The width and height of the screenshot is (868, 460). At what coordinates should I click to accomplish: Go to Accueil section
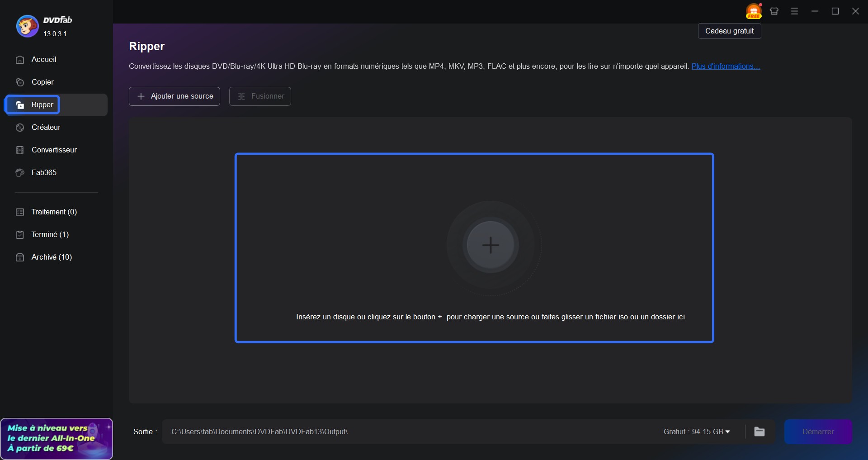coord(57,60)
